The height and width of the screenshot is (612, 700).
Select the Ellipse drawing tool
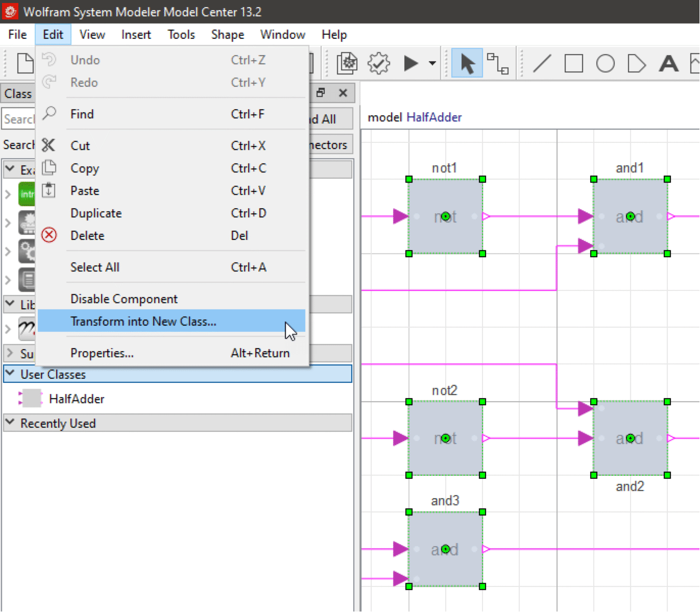605,63
